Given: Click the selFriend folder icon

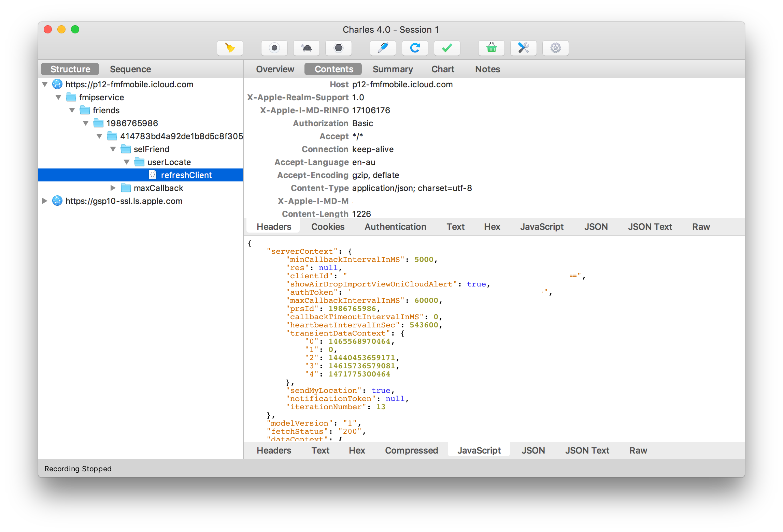Looking at the screenshot, I should [x=126, y=149].
